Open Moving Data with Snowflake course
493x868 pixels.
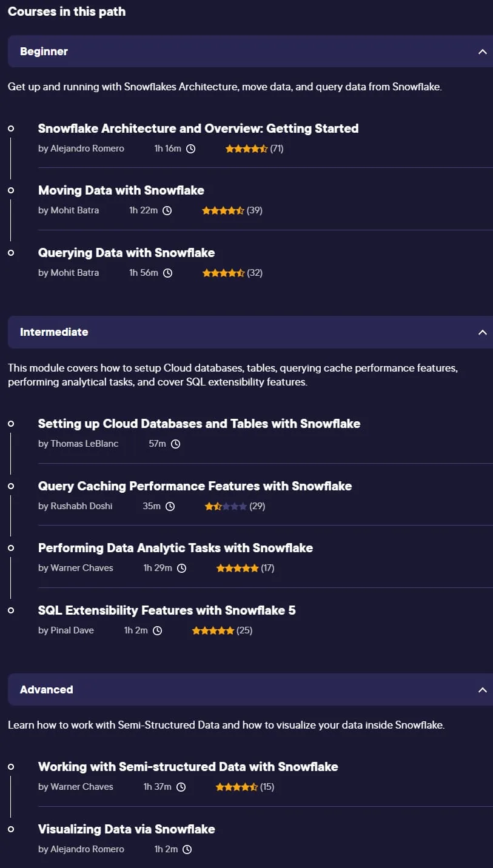tap(121, 190)
